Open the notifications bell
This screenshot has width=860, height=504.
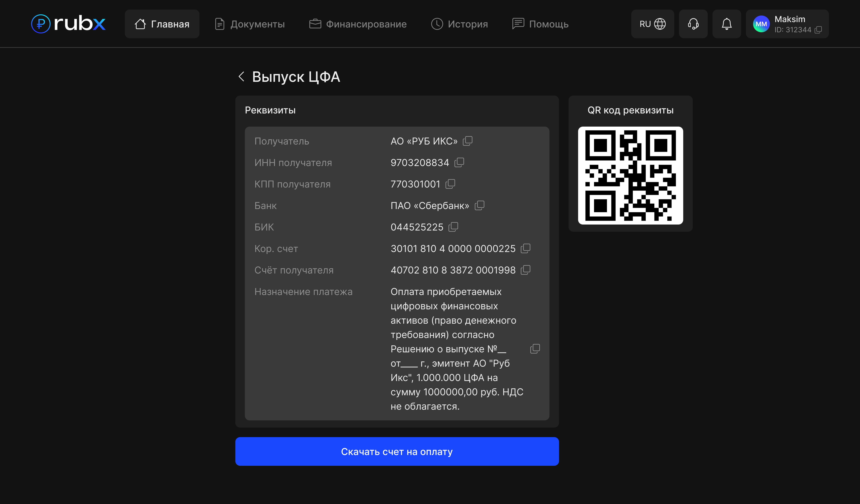click(726, 24)
